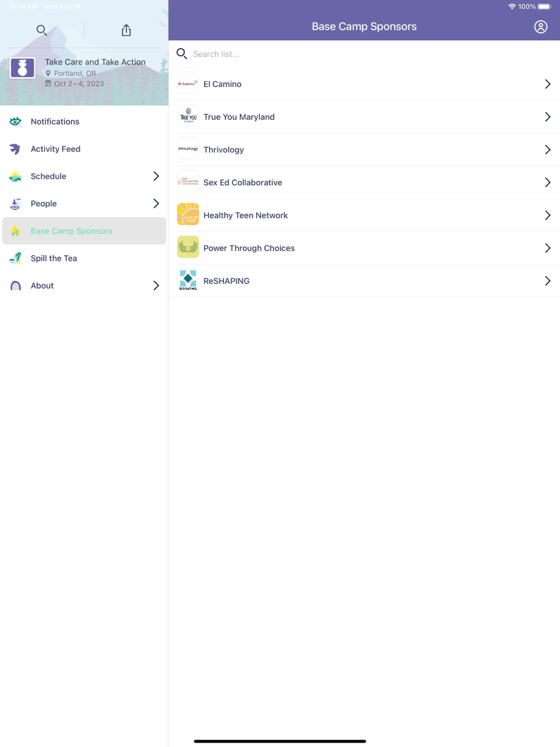Tap the battery status icon
The height and width of the screenshot is (747, 560).
(x=545, y=7)
